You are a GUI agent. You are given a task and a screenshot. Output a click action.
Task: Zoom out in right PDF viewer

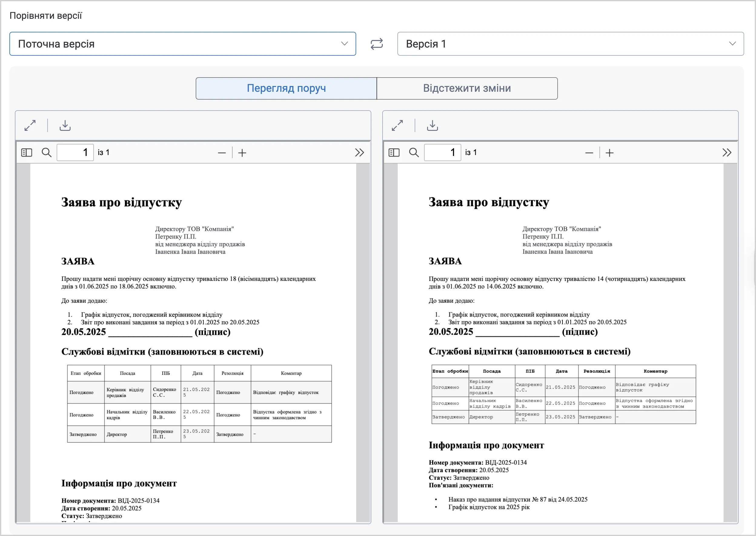589,153
